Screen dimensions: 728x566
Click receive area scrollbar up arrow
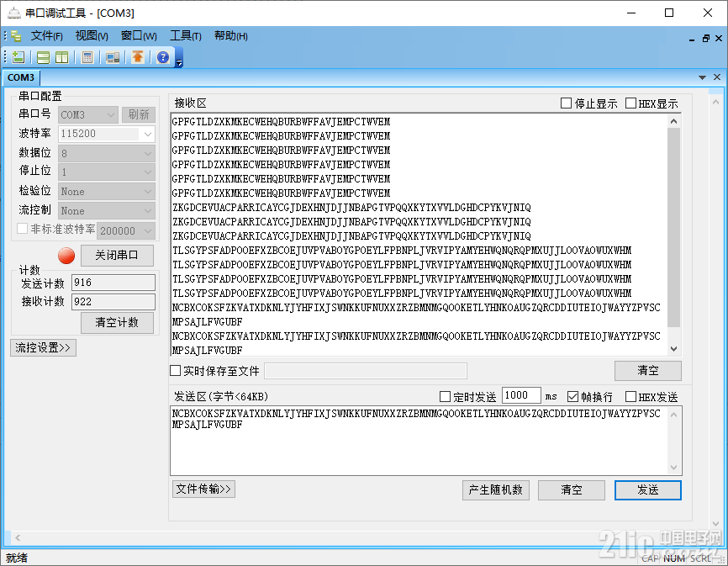pos(673,122)
